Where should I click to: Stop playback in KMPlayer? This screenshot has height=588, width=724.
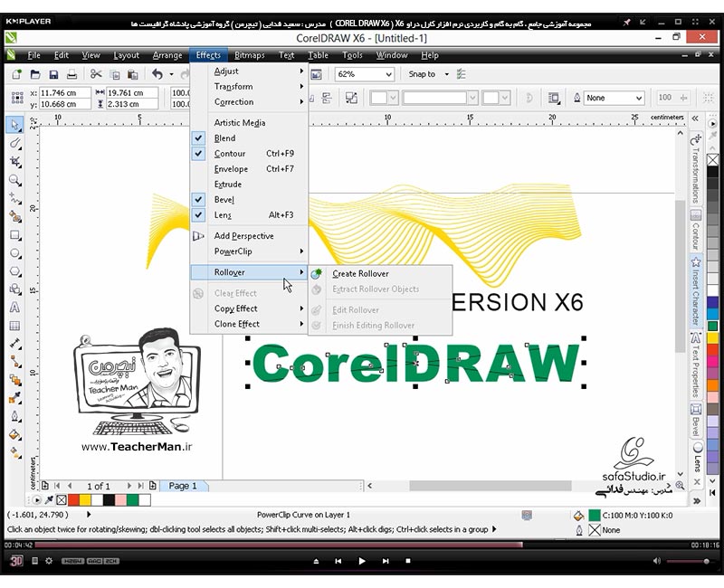point(408,561)
